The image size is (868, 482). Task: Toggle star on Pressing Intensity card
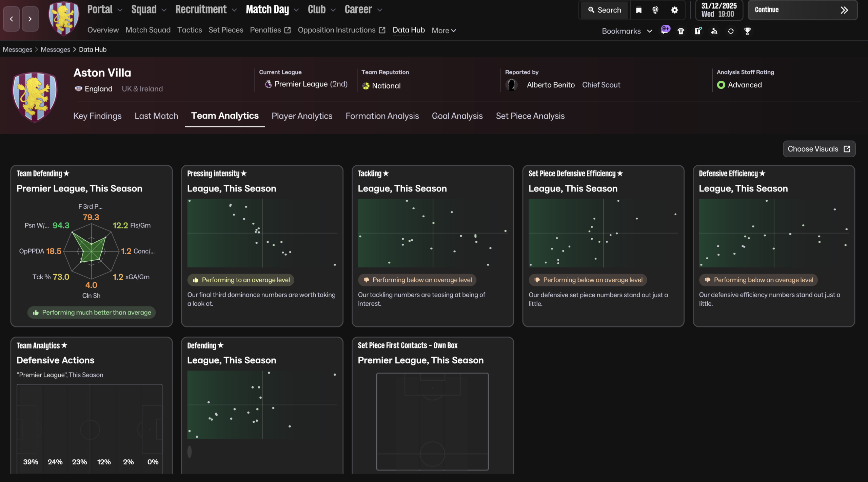(244, 174)
